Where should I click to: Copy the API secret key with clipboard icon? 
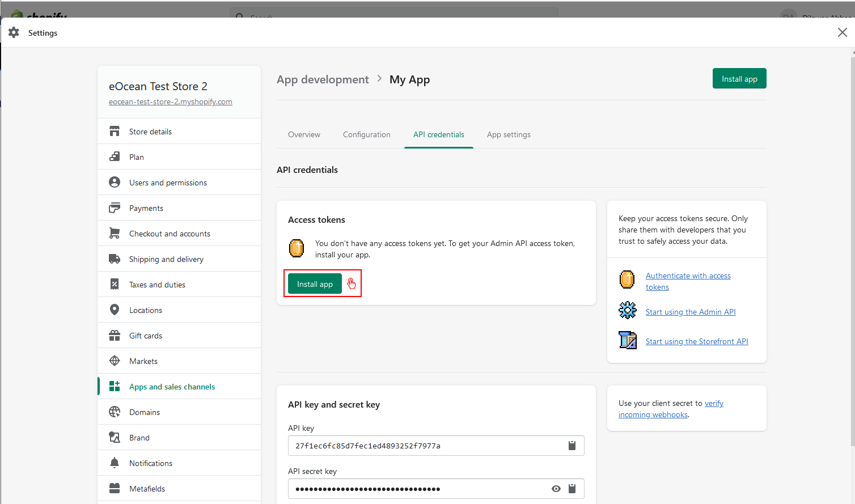(x=572, y=489)
